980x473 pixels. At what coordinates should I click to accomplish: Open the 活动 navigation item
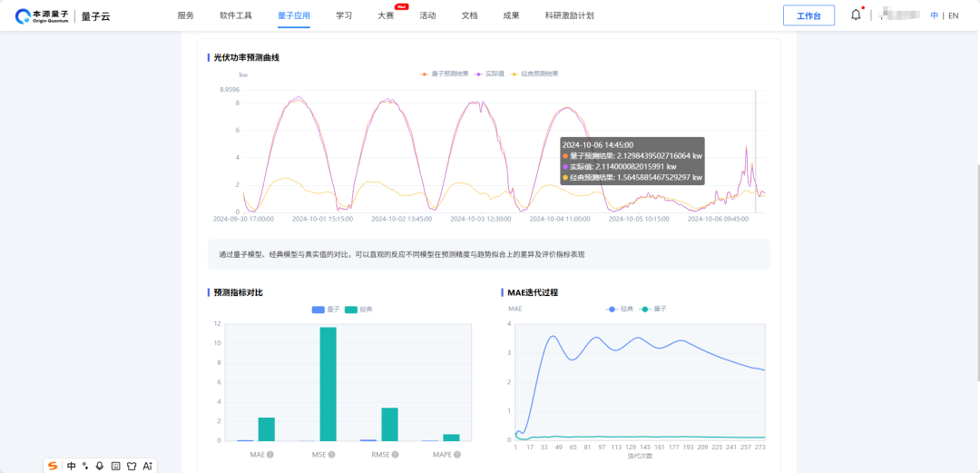coord(427,15)
